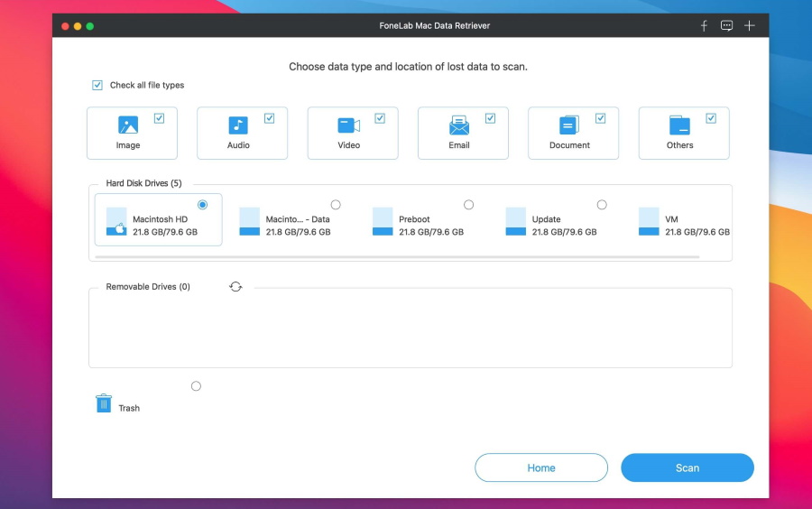Click the Others folder icon
This screenshot has width=812, height=509.
[679, 125]
